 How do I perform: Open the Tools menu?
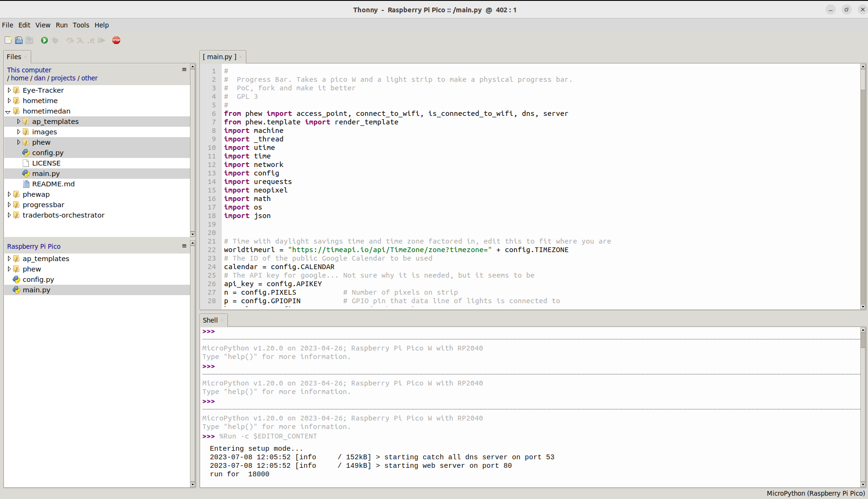81,25
